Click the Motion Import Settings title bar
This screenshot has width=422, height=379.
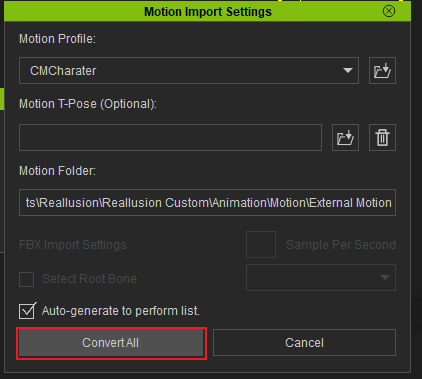click(x=207, y=11)
